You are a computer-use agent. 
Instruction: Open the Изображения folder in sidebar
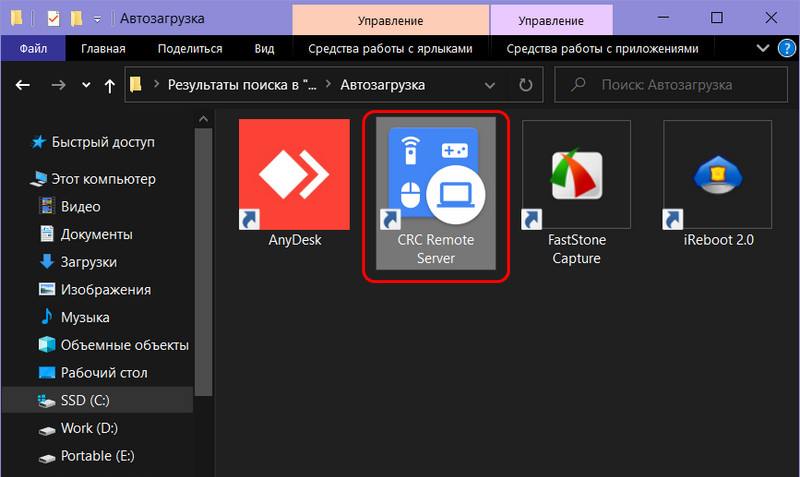pos(106,289)
